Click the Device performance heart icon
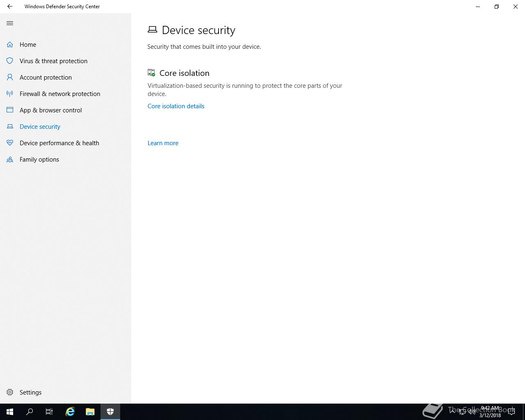 point(10,143)
